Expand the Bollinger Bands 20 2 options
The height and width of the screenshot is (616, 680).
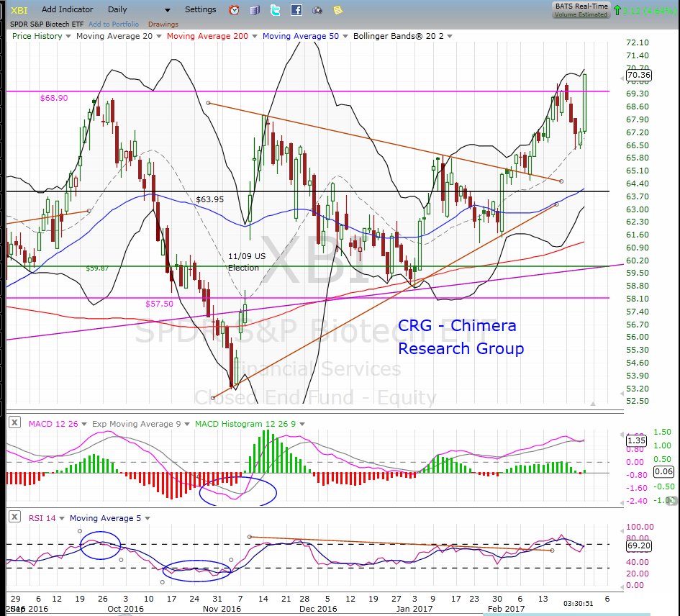[x=450, y=37]
